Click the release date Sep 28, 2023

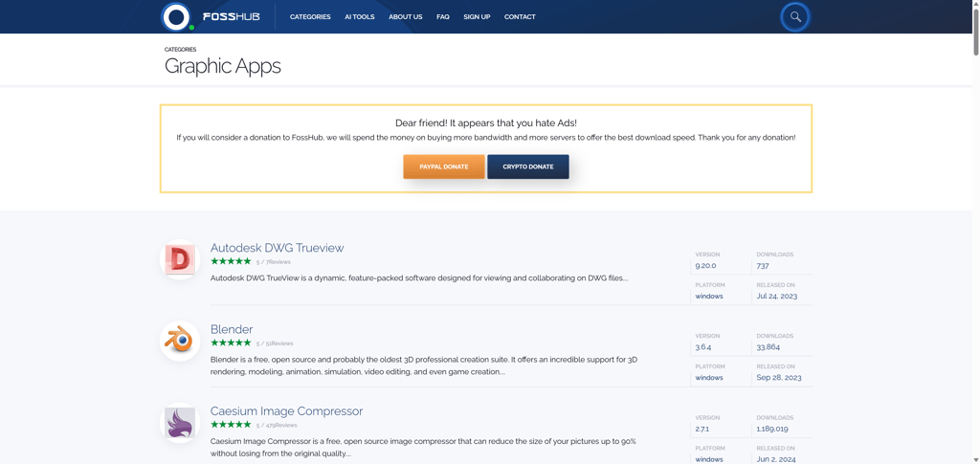779,378
